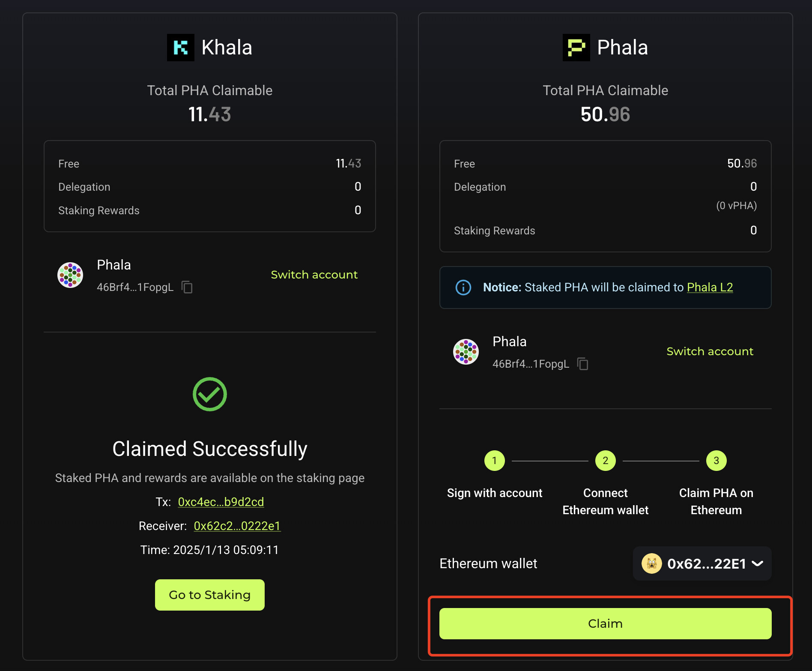This screenshot has height=671, width=812.
Task: Expand the Ethereum wallet 0x62...22E1 dropdown
Action: point(757,563)
